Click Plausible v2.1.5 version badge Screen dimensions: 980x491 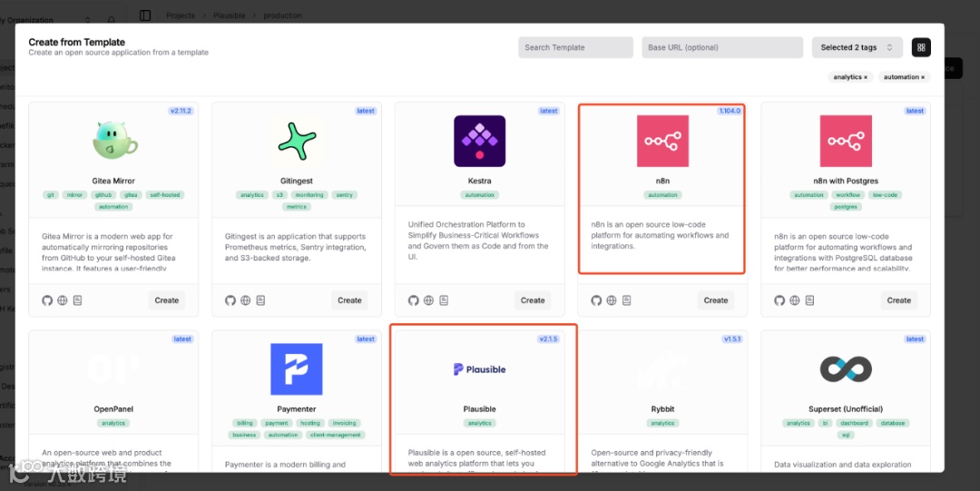pyautogui.click(x=548, y=339)
